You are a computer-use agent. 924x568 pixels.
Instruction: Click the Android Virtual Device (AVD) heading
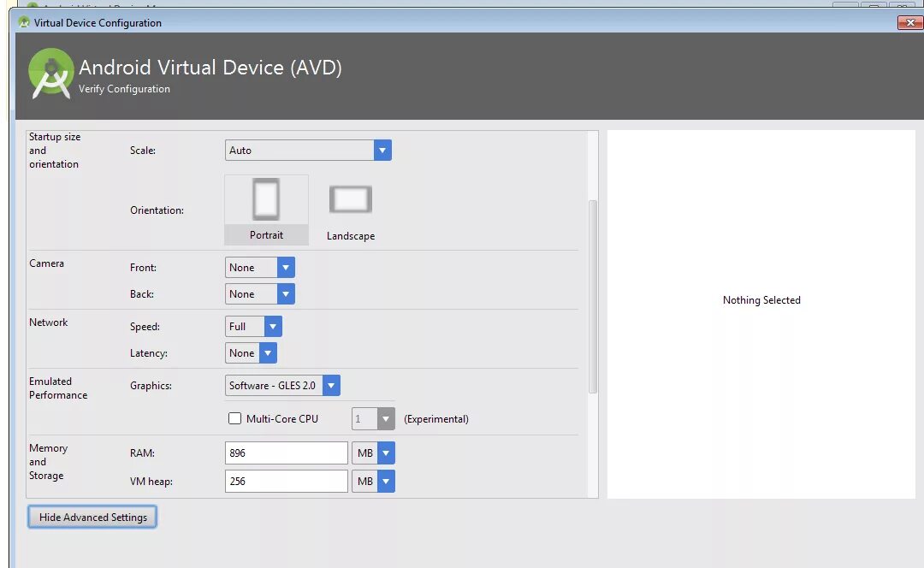(x=210, y=68)
